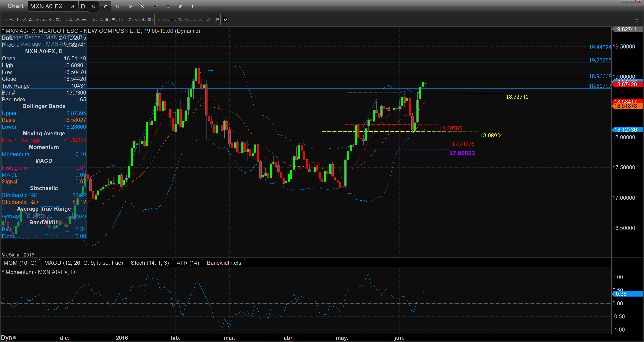
Task: Select the zigzag wave line tool
Action: tap(24, 20)
